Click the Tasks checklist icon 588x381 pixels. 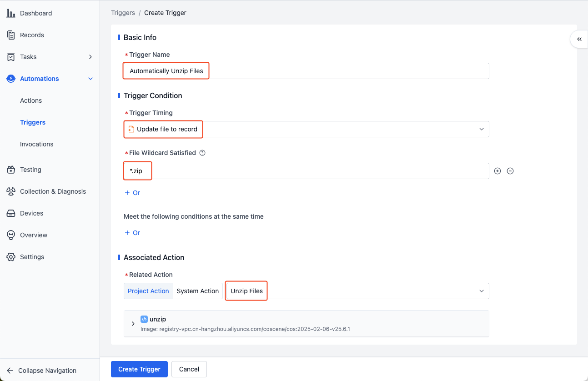(11, 57)
